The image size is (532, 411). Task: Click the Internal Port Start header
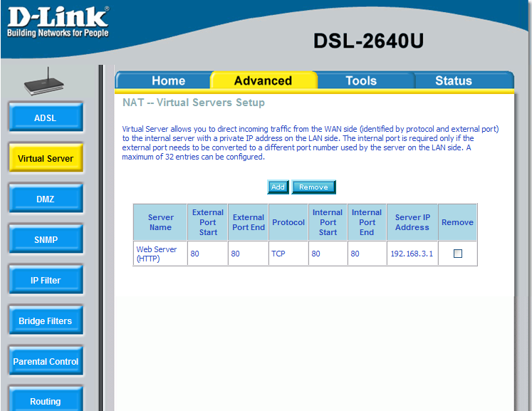328,222
